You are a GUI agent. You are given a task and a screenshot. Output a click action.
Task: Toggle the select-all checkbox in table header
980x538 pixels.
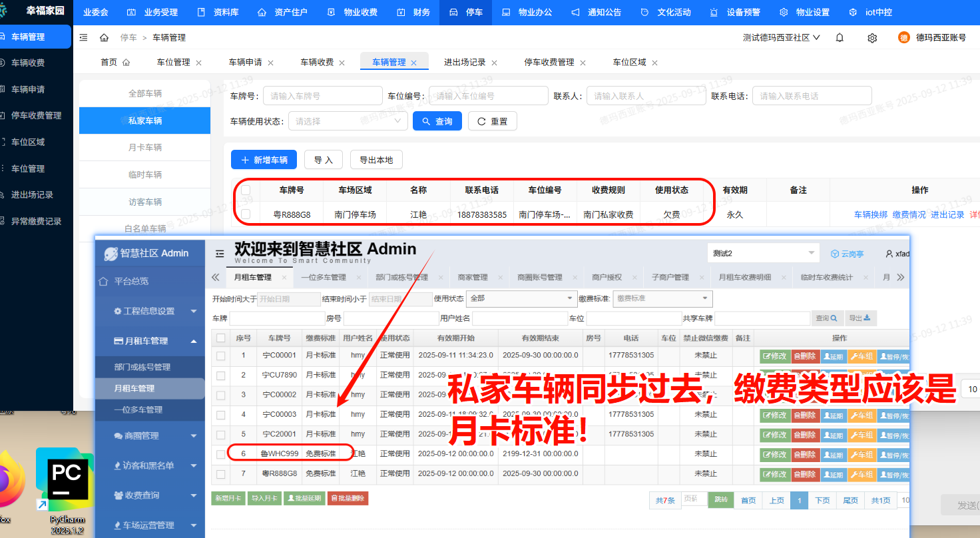(x=246, y=190)
